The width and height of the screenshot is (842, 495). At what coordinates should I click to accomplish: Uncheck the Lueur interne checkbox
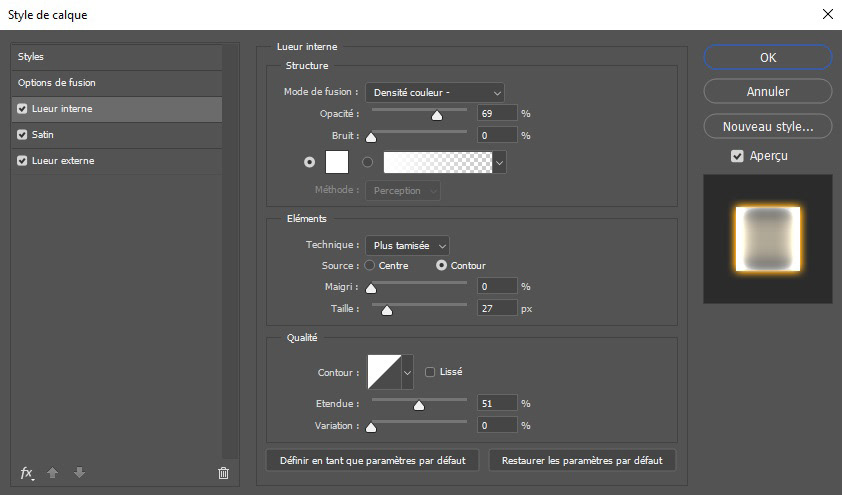click(x=22, y=108)
